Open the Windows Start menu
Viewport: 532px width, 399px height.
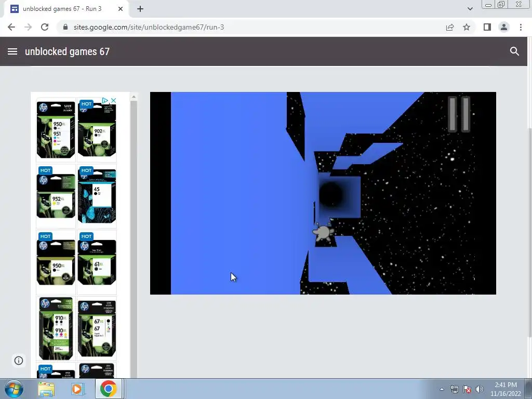[14, 389]
